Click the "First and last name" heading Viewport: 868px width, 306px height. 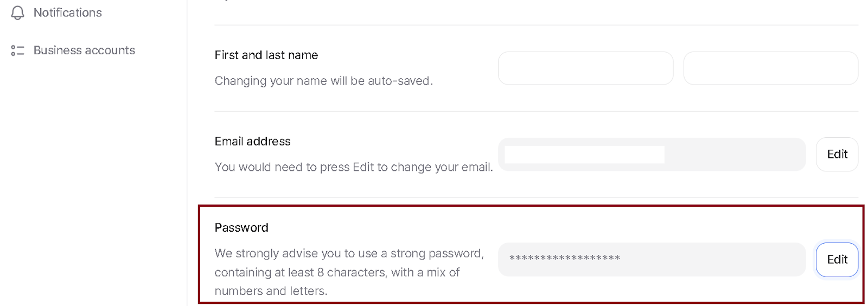point(266,55)
